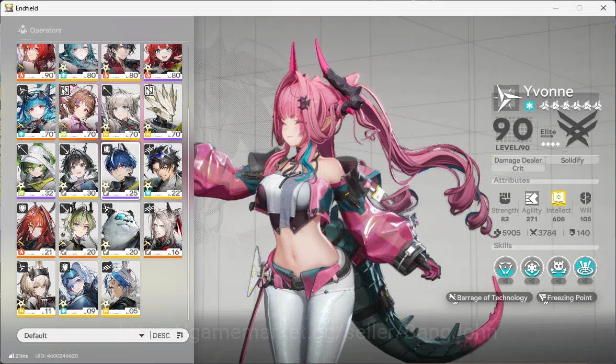Click the Damage Dealer tag
Screen dimensions: 616x364
(x=518, y=160)
